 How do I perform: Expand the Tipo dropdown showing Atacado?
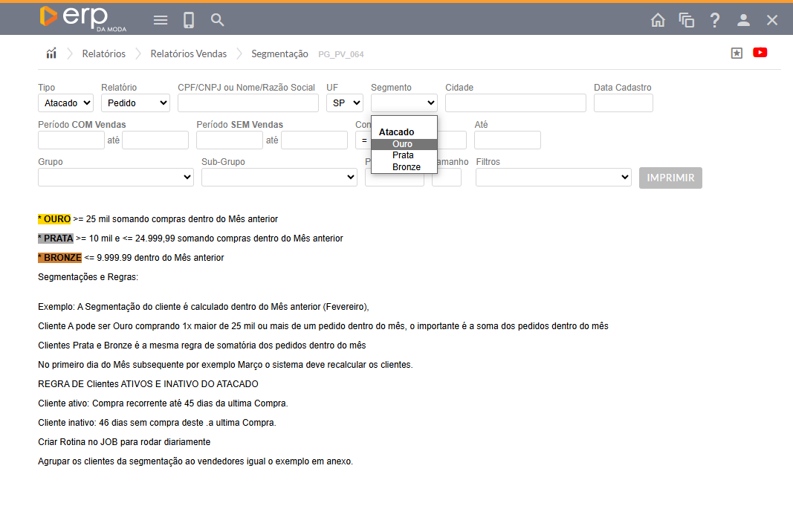[x=65, y=103]
